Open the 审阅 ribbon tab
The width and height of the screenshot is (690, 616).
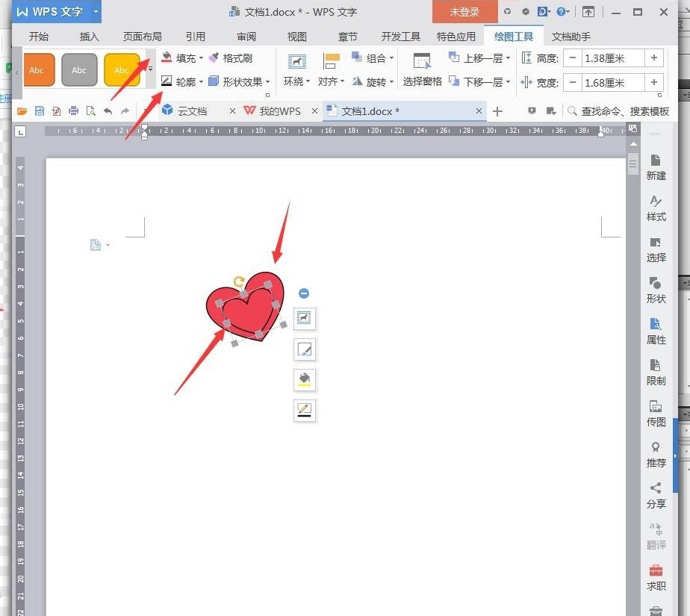(246, 37)
